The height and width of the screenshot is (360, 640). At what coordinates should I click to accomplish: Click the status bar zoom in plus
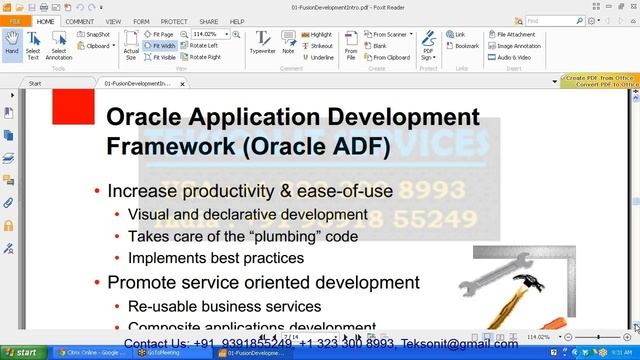pyautogui.click(x=627, y=337)
